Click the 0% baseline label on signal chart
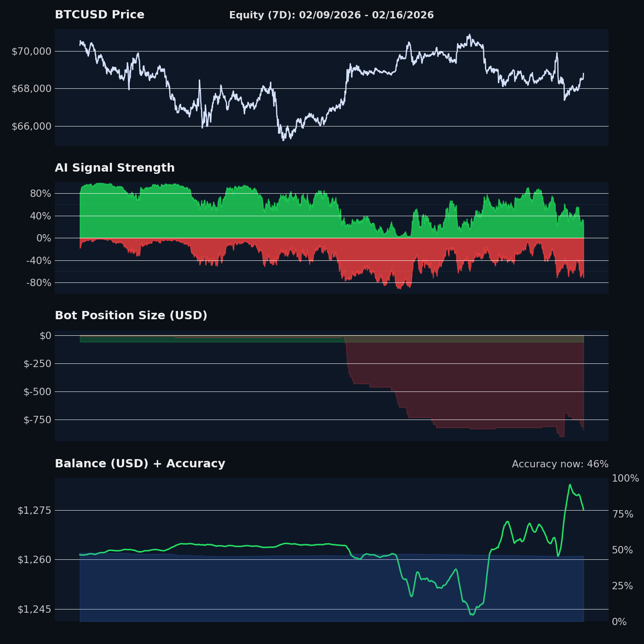The height and width of the screenshot is (644, 644). [43, 238]
